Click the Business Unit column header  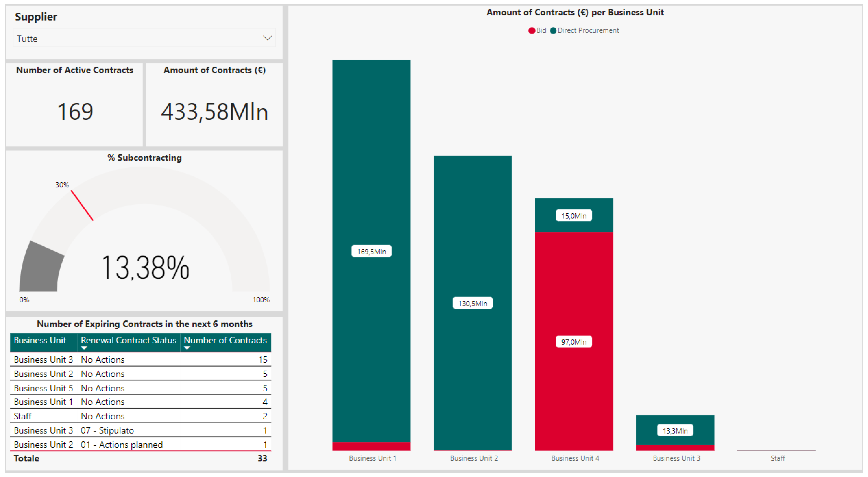coord(40,340)
